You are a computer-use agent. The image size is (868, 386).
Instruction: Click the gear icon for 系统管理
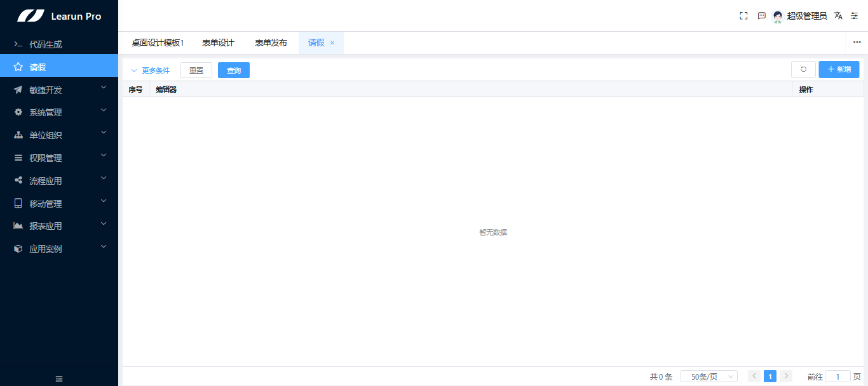(x=18, y=112)
